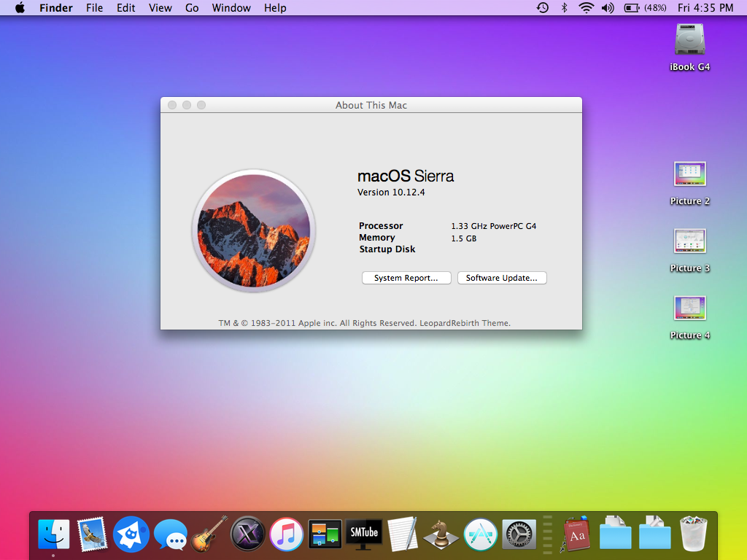Image resolution: width=747 pixels, height=560 pixels.
Task: Open Finder from the dock
Action: pos(53,534)
